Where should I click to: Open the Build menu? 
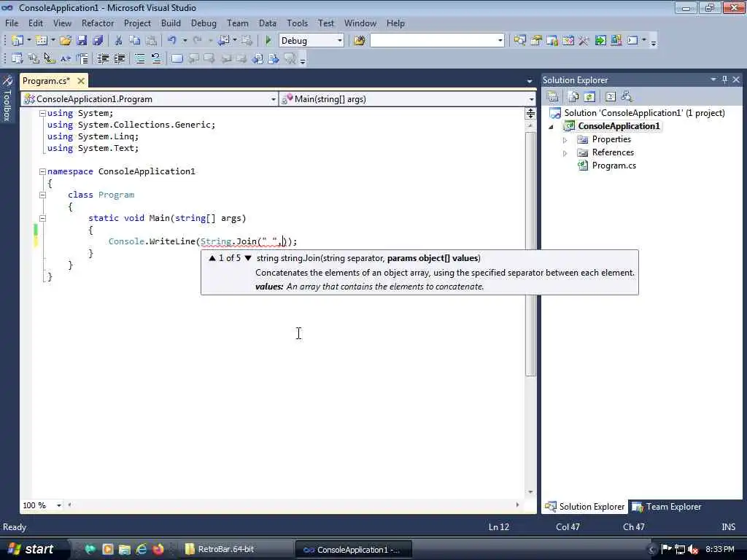tap(171, 23)
